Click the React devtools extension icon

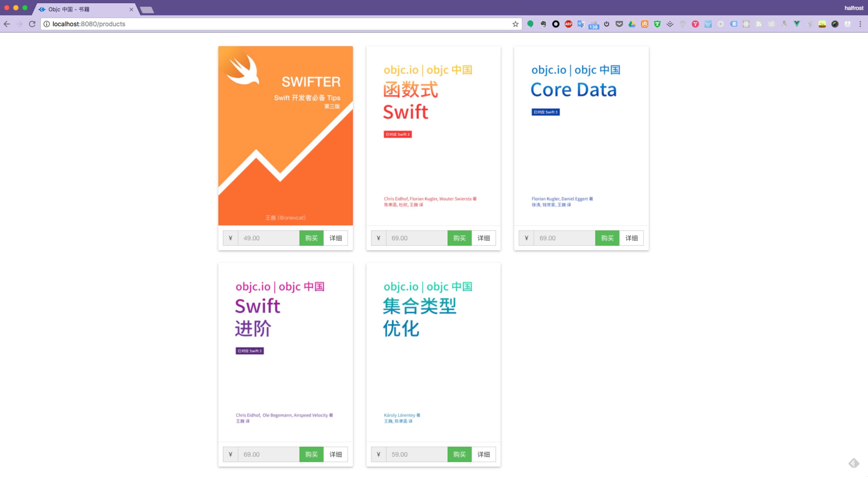pos(746,24)
